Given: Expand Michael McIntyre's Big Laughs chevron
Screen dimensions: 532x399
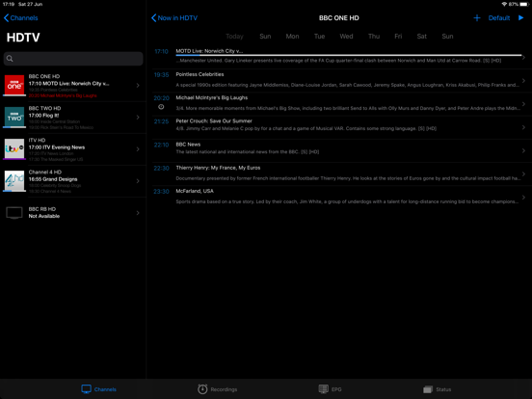Looking at the screenshot, I should 523,104.
